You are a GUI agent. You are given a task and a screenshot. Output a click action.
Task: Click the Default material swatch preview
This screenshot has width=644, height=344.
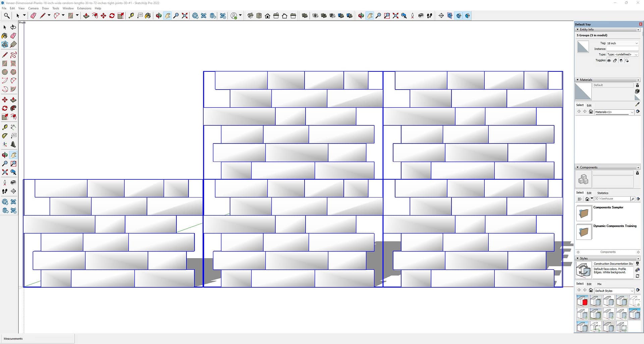(583, 92)
